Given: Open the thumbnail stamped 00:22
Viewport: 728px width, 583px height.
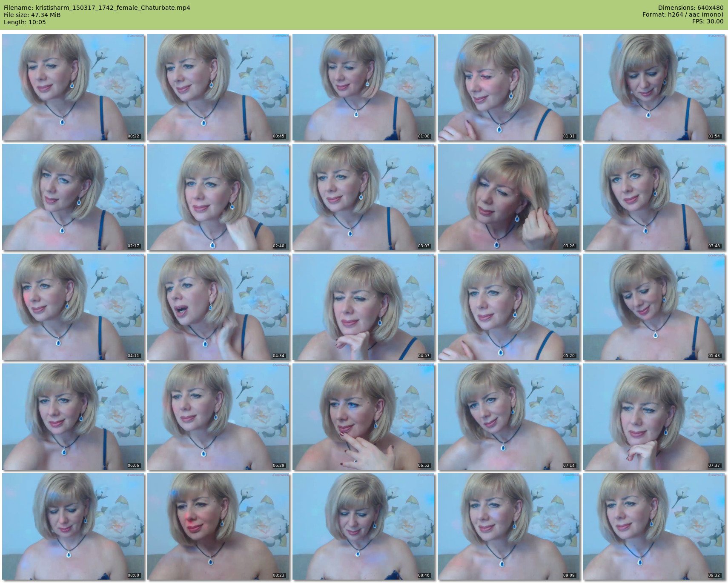Looking at the screenshot, I should 73,87.
